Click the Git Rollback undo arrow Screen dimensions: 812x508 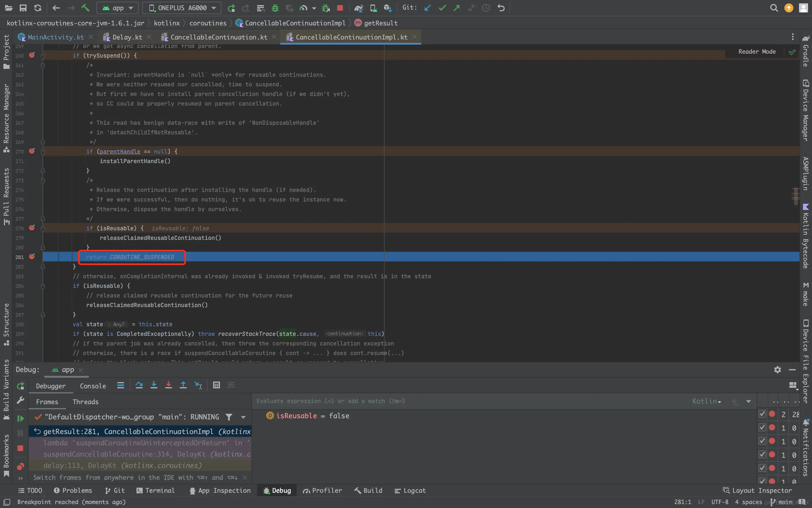coord(501,8)
